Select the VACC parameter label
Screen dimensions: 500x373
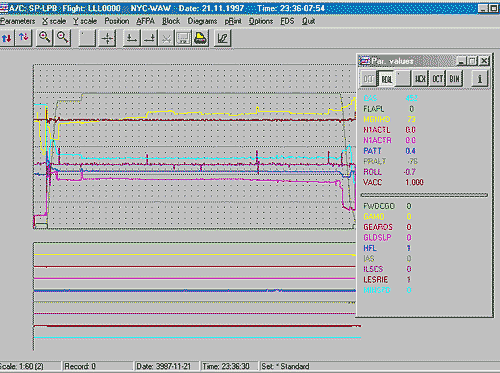373,182
